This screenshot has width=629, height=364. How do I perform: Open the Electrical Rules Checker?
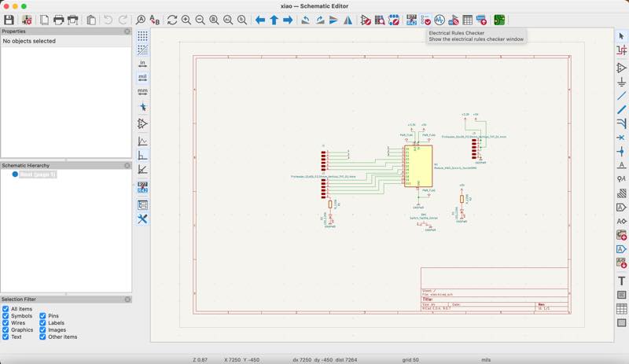pos(425,20)
